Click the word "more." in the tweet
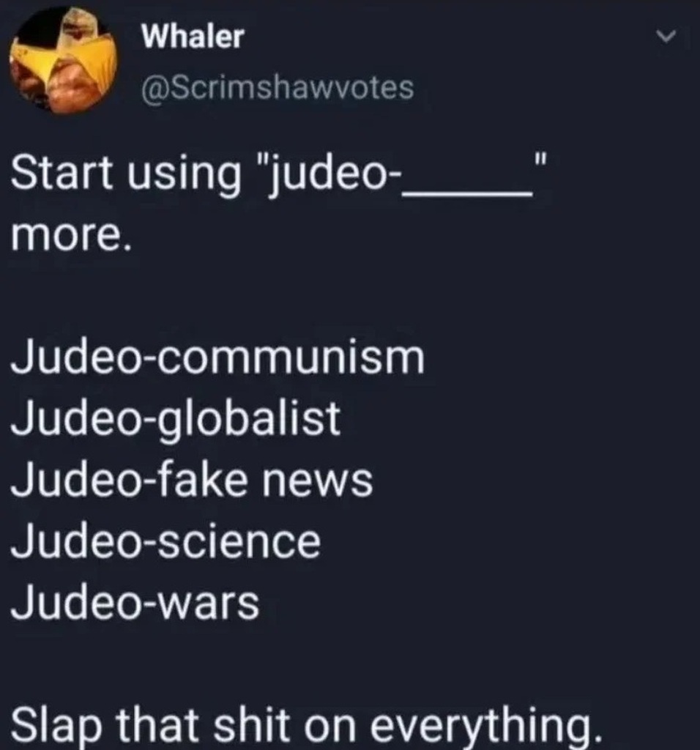 [x=71, y=237]
